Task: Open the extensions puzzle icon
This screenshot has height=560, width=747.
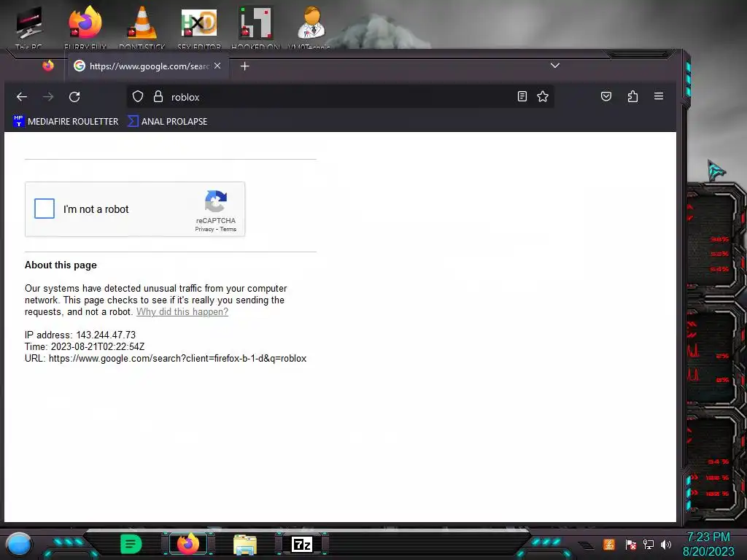Action: pyautogui.click(x=632, y=97)
